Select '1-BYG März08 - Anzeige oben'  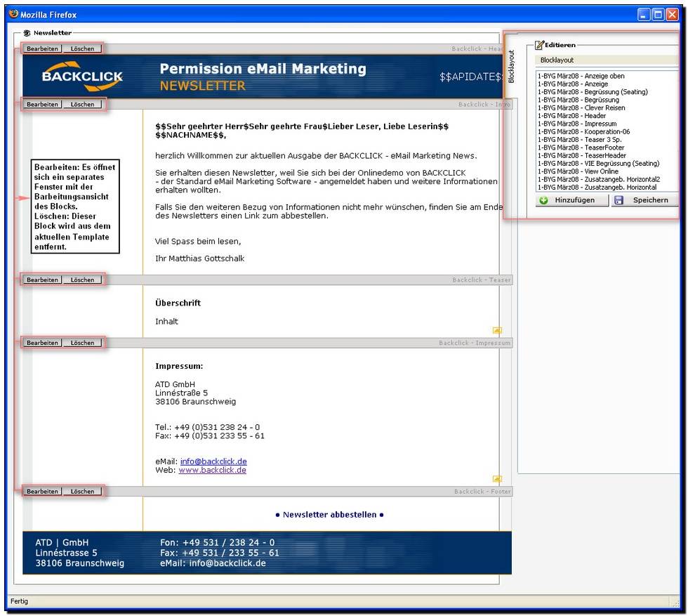pyautogui.click(x=581, y=76)
